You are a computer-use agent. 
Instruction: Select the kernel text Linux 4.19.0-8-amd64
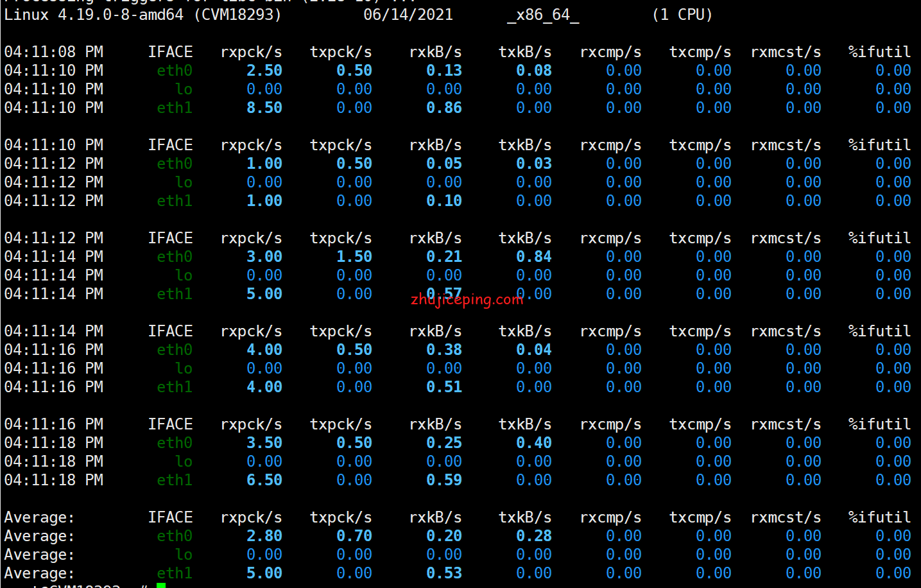(94, 14)
